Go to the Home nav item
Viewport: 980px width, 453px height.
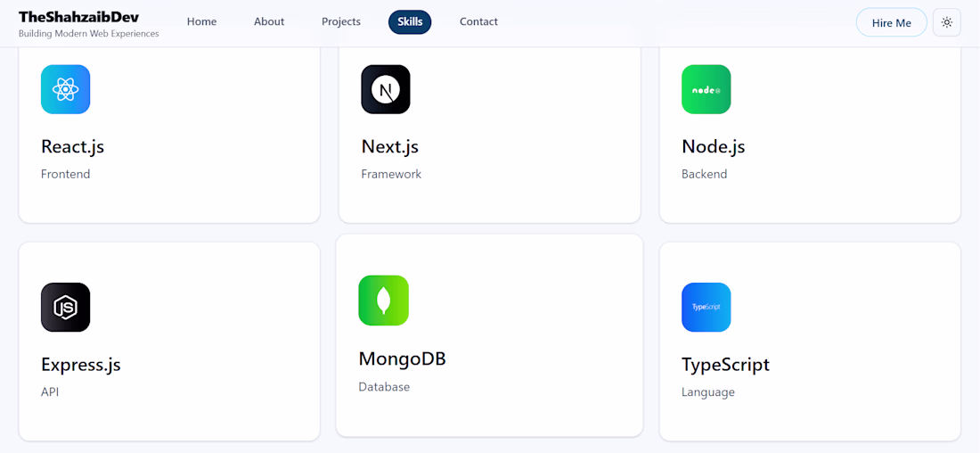click(x=202, y=22)
